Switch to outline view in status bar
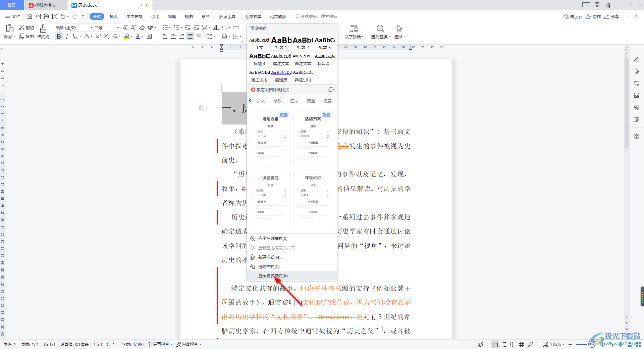 pyautogui.click(x=504, y=344)
